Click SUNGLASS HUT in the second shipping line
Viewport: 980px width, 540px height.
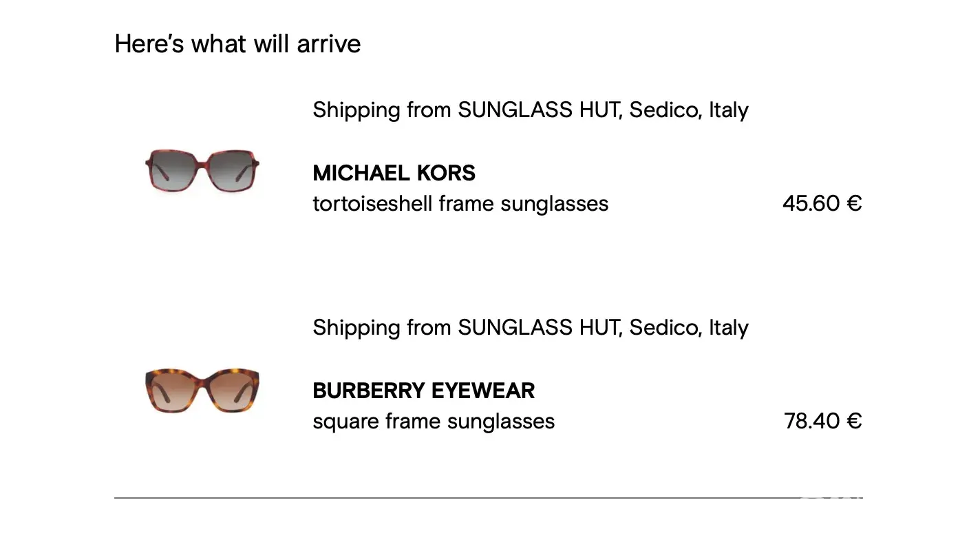540,327
